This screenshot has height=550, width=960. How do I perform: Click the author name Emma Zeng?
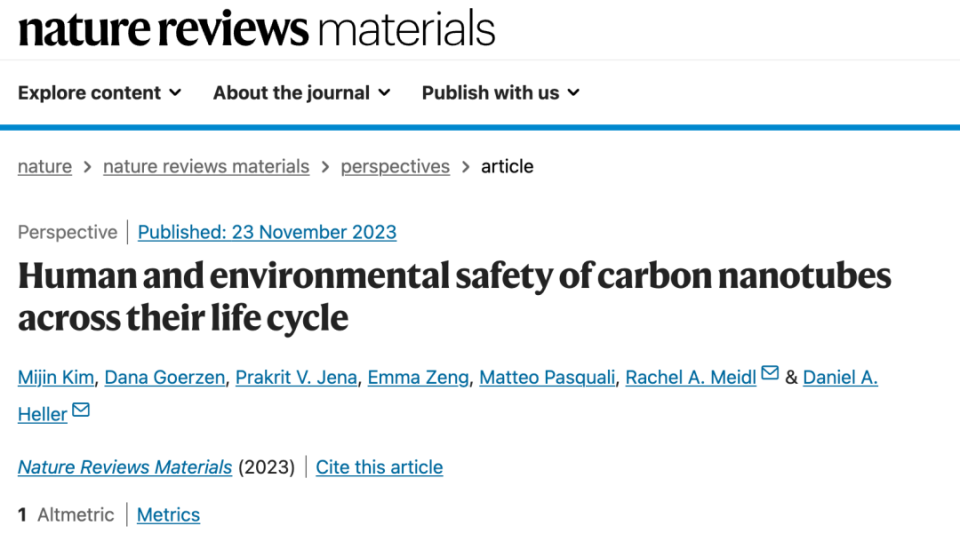(x=418, y=377)
